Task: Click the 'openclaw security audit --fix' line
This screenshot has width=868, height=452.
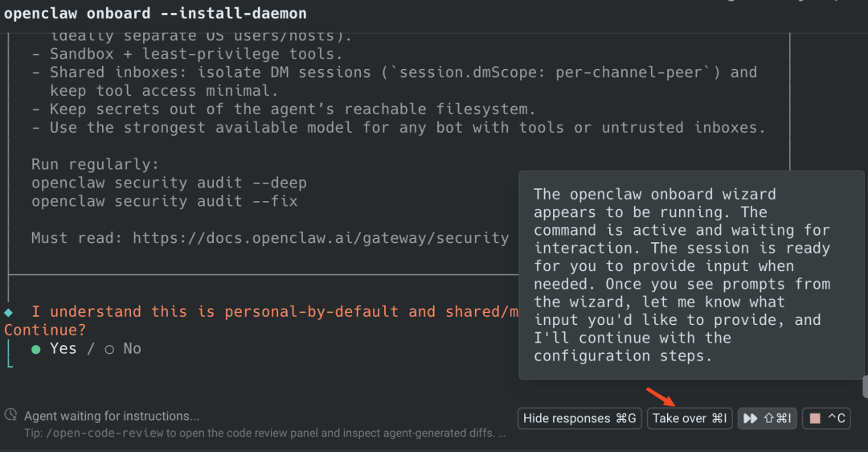Action: coord(164,201)
